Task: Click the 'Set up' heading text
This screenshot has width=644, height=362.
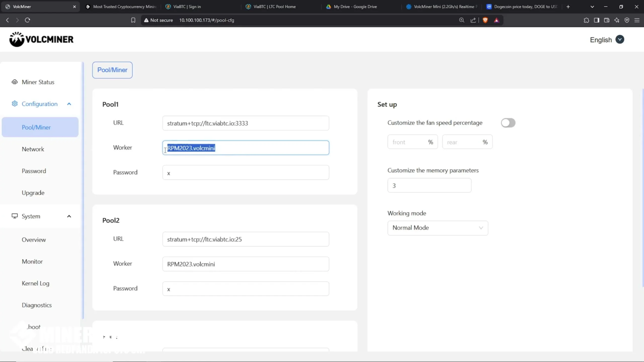Action: pyautogui.click(x=387, y=104)
